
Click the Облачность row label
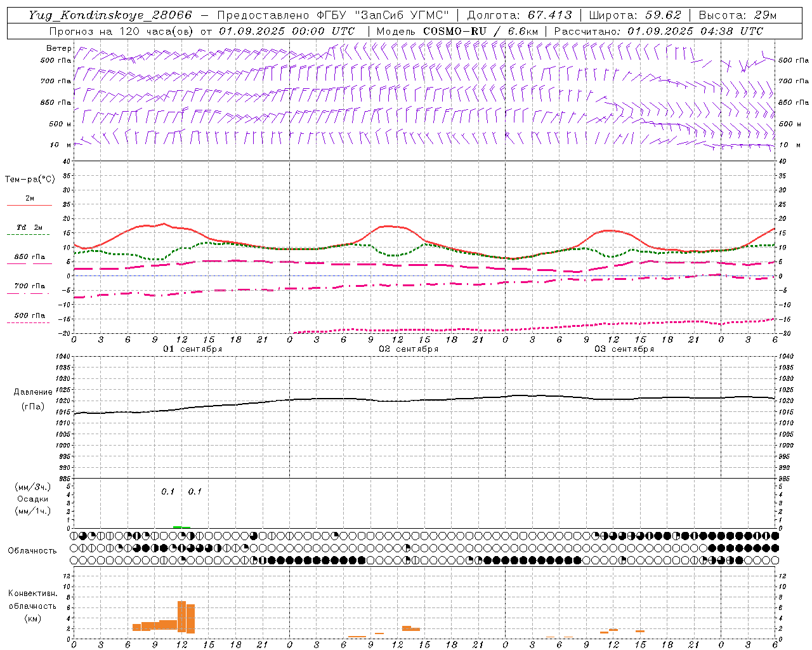coord(32,550)
